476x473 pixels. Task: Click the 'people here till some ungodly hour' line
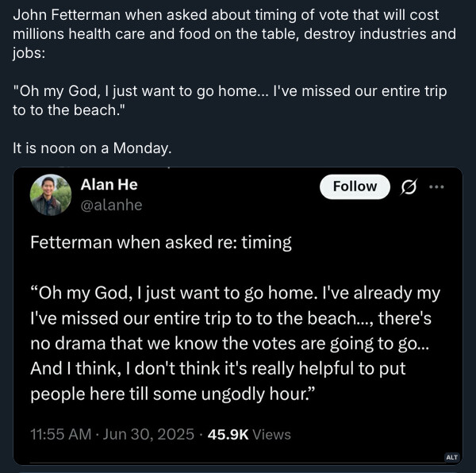[x=173, y=394]
